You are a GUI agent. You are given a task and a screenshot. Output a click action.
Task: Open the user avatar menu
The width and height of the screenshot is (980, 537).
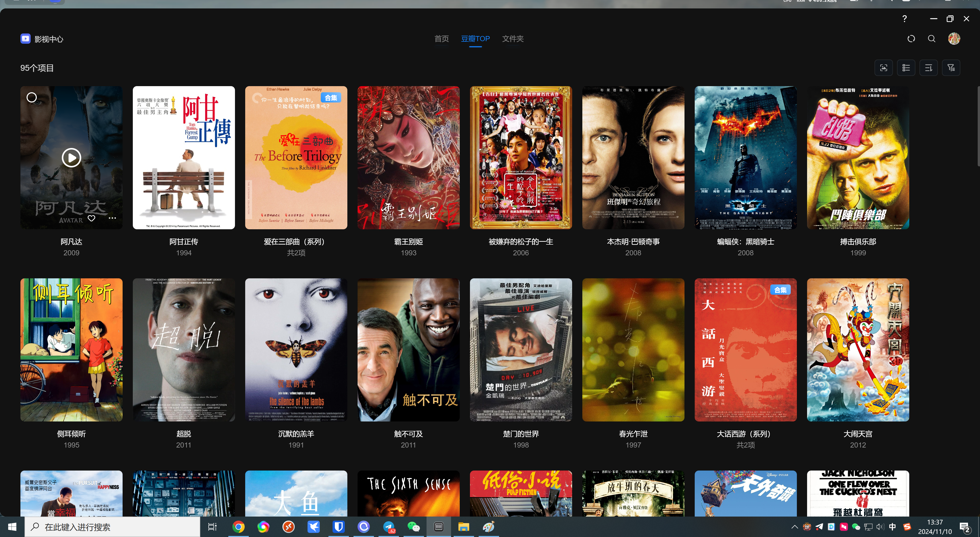[x=954, y=38]
